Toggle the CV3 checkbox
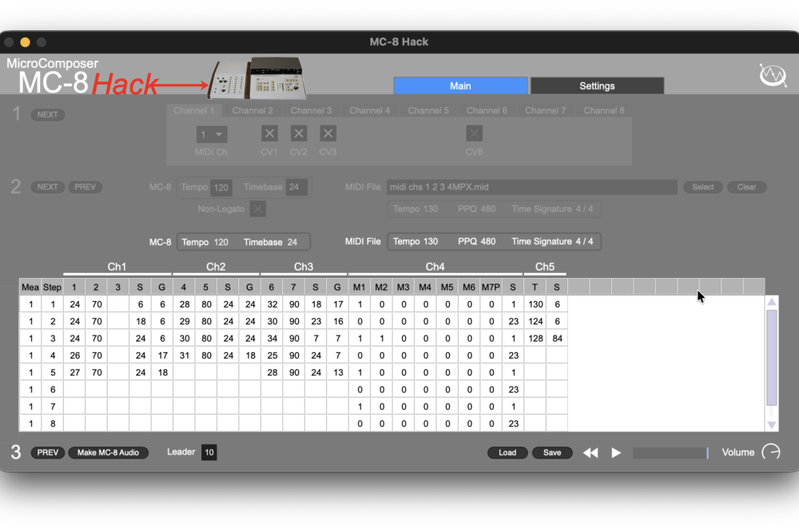The image size is (799, 532). (328, 134)
